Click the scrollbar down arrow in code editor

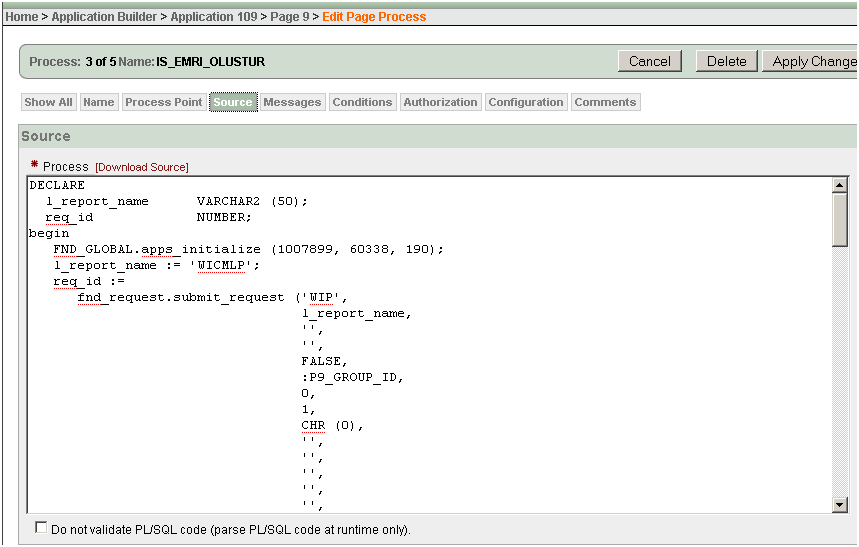click(x=839, y=505)
